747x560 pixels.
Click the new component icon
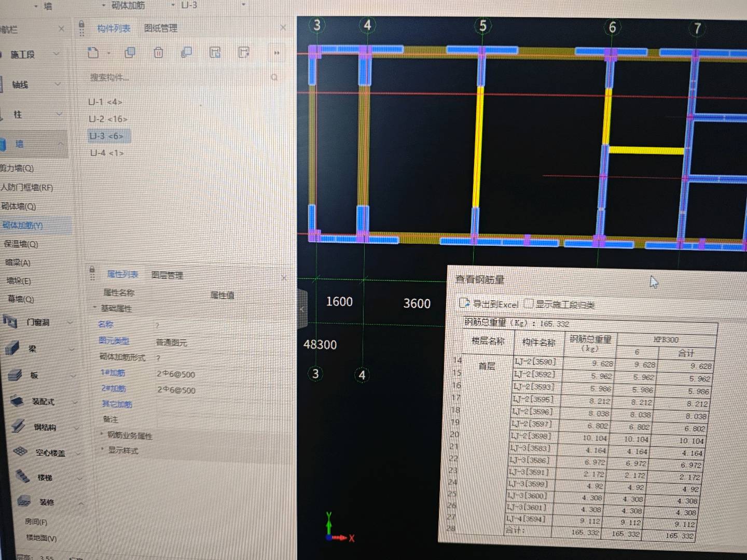coord(93,52)
